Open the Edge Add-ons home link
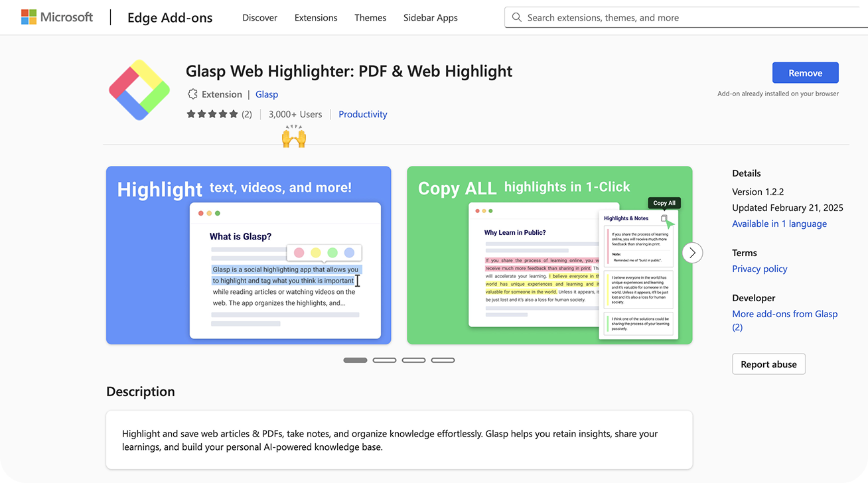868x483 pixels. pos(170,18)
